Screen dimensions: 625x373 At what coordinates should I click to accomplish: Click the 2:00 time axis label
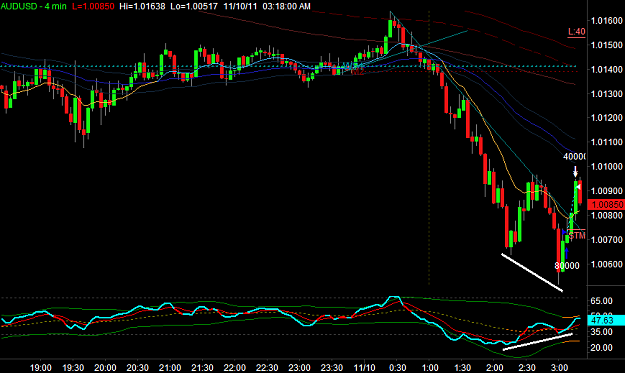point(495,367)
